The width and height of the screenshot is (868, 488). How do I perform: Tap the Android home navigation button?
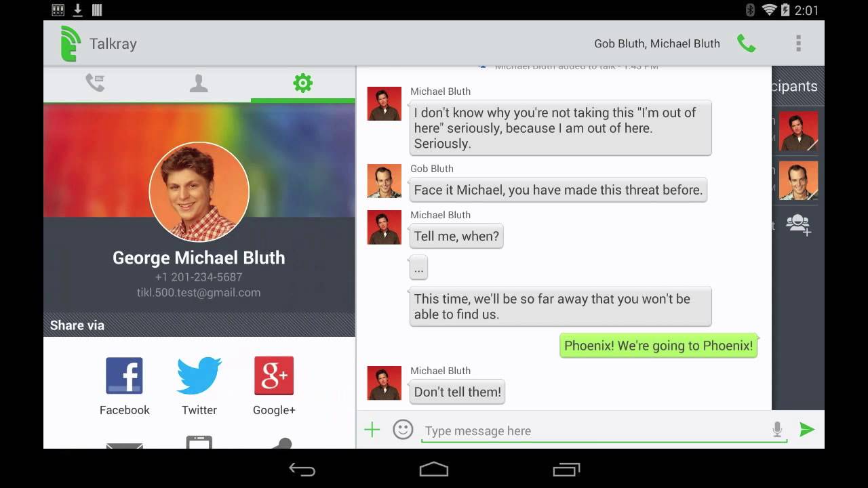coord(434,469)
